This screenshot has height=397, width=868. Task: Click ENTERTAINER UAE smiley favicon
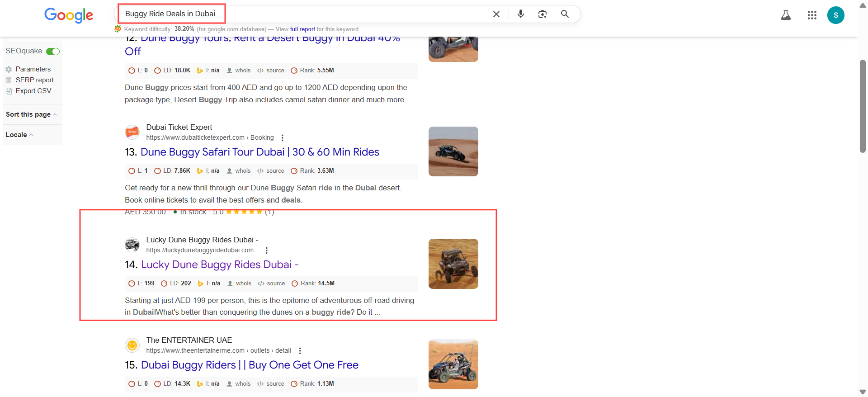click(x=132, y=345)
